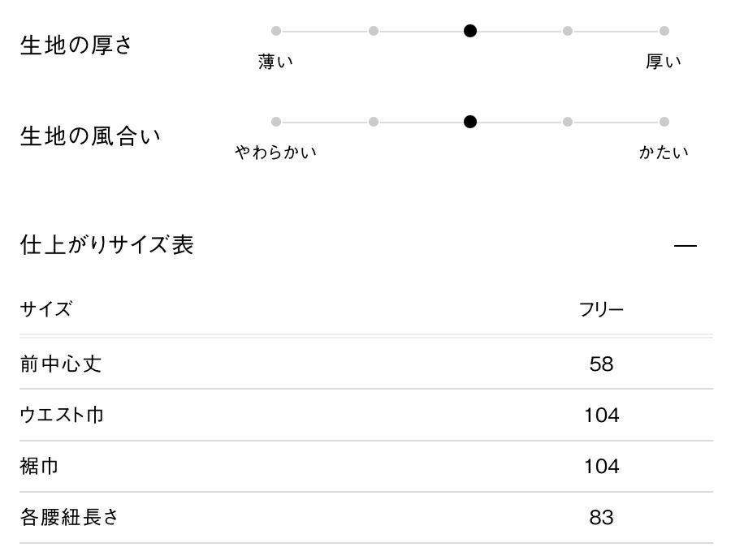Viewport: 731px width, 560px height.
Task: Click the やわらかい label
Action: pos(276,153)
